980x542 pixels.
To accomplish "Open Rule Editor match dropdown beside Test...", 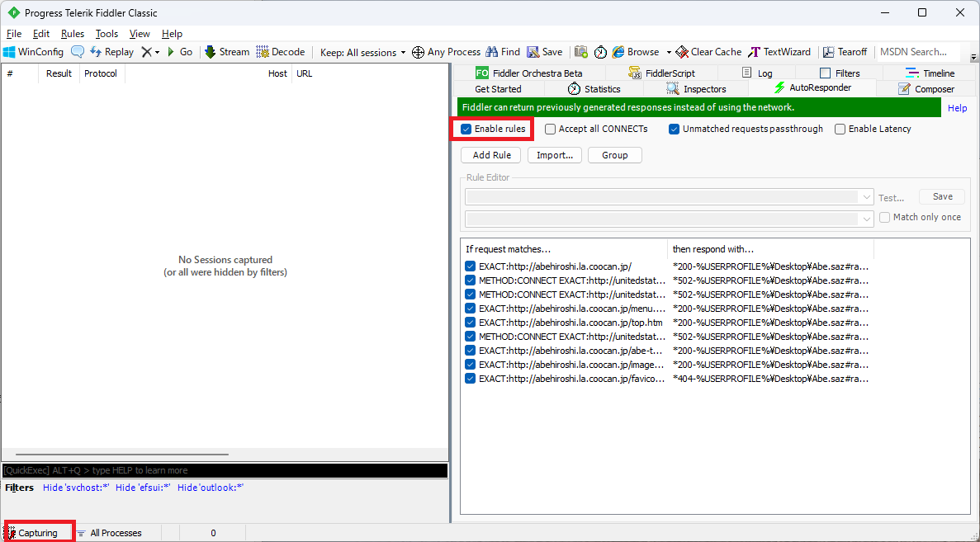I will click(866, 197).
